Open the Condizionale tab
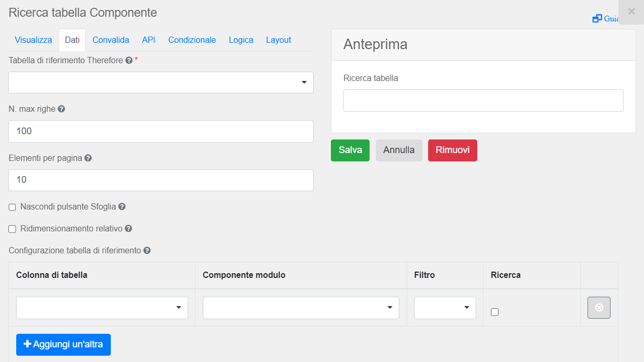The image size is (644, 362). tap(192, 40)
